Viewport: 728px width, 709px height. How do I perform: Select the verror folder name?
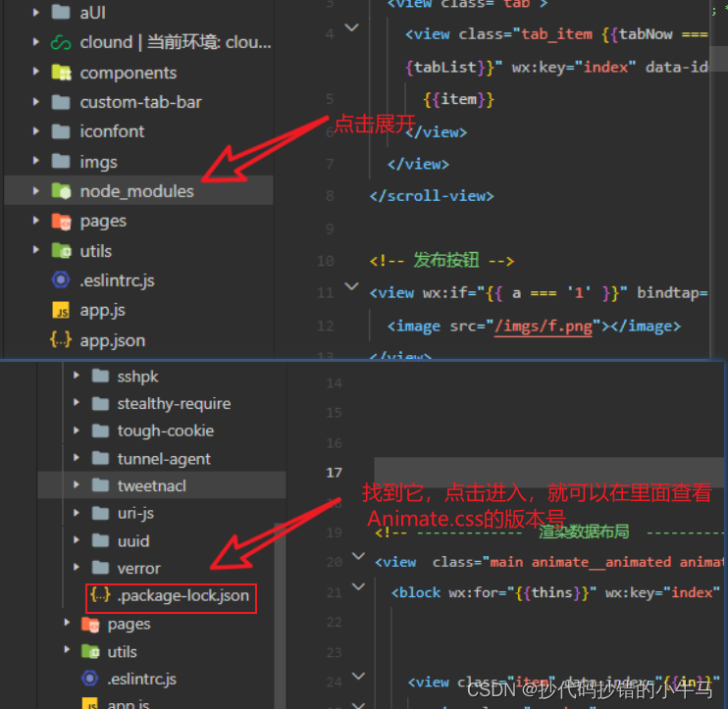point(138,569)
